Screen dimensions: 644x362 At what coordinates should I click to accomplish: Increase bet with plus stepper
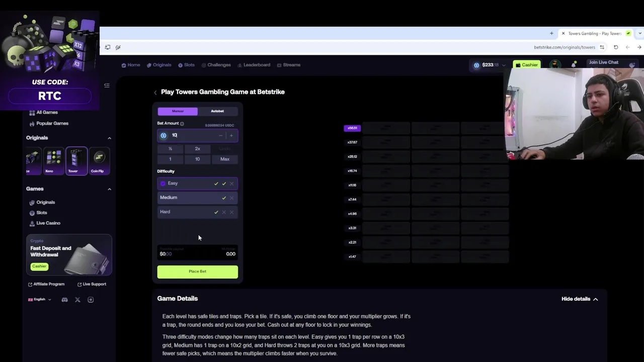click(x=231, y=135)
